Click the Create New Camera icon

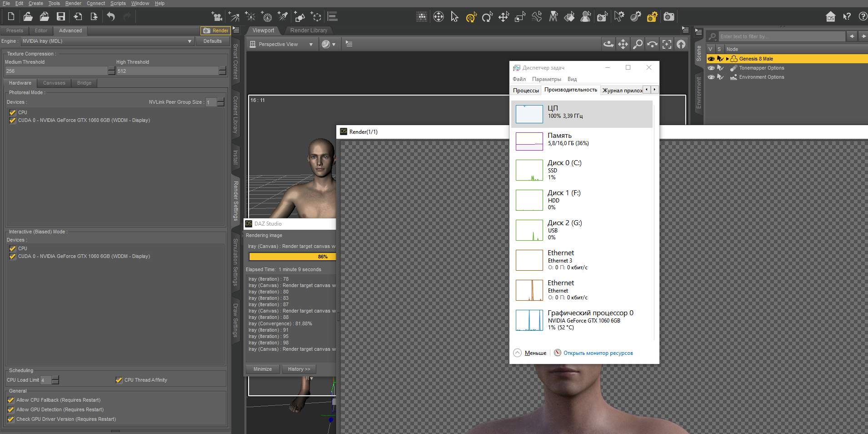point(217,17)
